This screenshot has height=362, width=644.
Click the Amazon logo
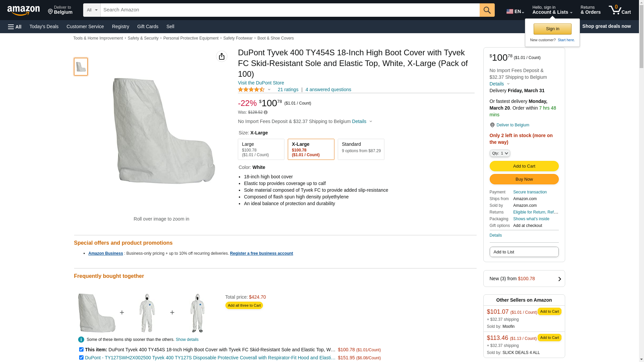coord(23,10)
